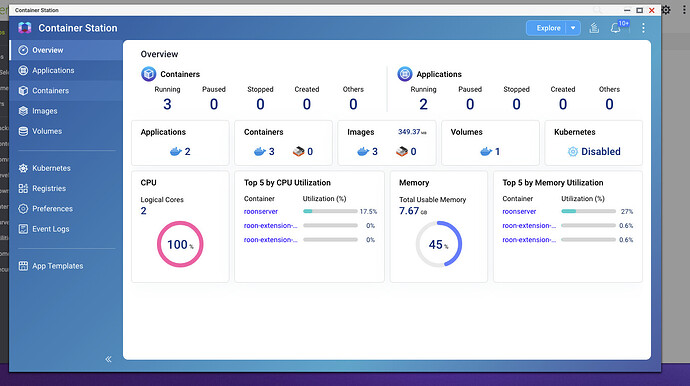Click Created containers count
Image resolution: width=690 pixels, height=386 pixels.
pos(307,104)
